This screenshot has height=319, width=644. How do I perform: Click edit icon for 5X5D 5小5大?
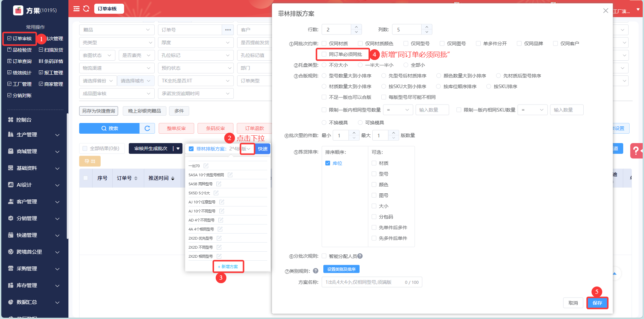216,193
